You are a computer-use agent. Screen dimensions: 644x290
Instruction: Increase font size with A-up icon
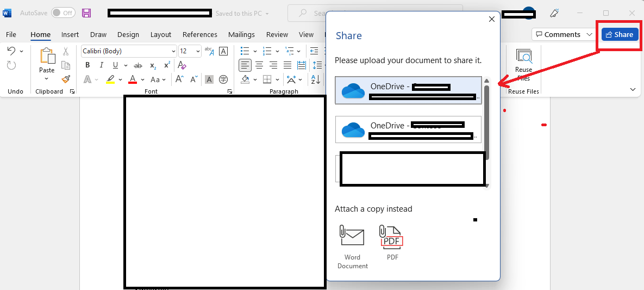coord(180,79)
